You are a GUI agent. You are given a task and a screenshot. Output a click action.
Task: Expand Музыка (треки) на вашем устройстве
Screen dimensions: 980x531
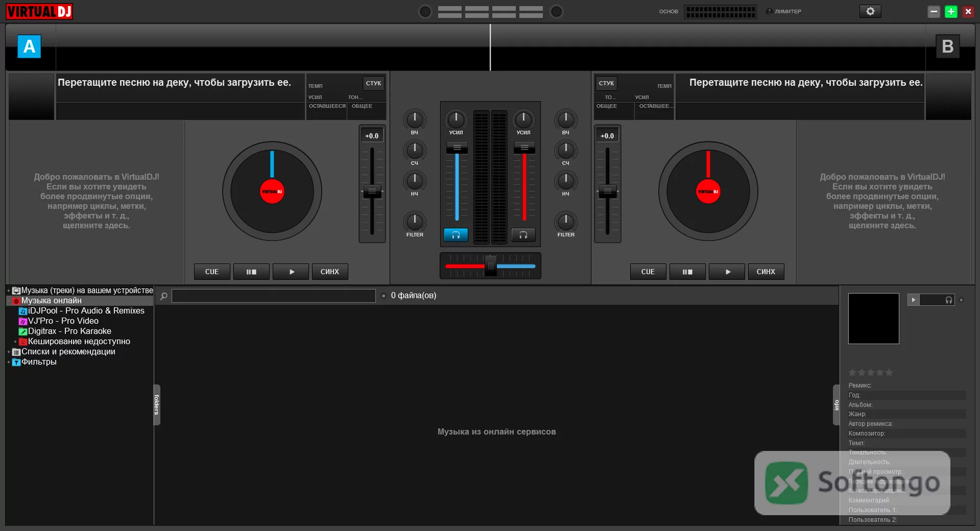point(9,291)
